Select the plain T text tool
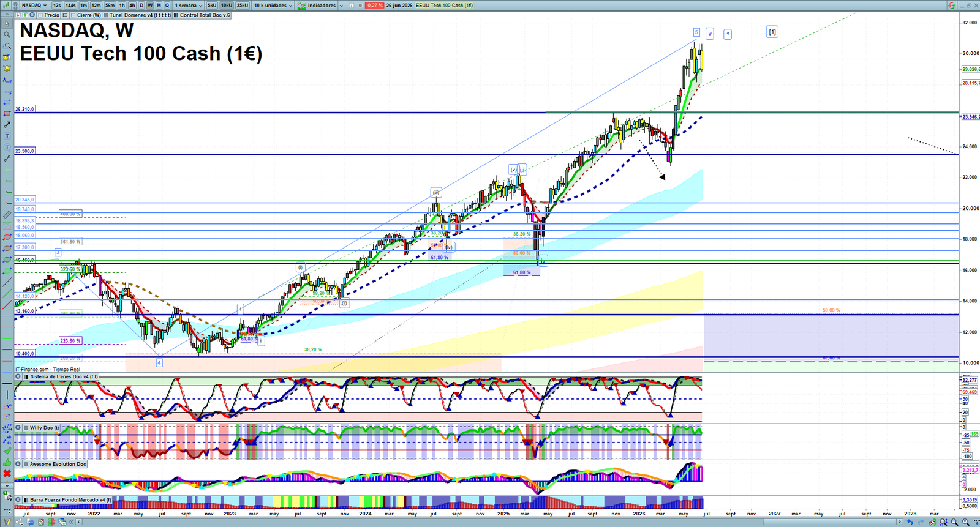The height and width of the screenshot is (527, 980). coord(7,135)
